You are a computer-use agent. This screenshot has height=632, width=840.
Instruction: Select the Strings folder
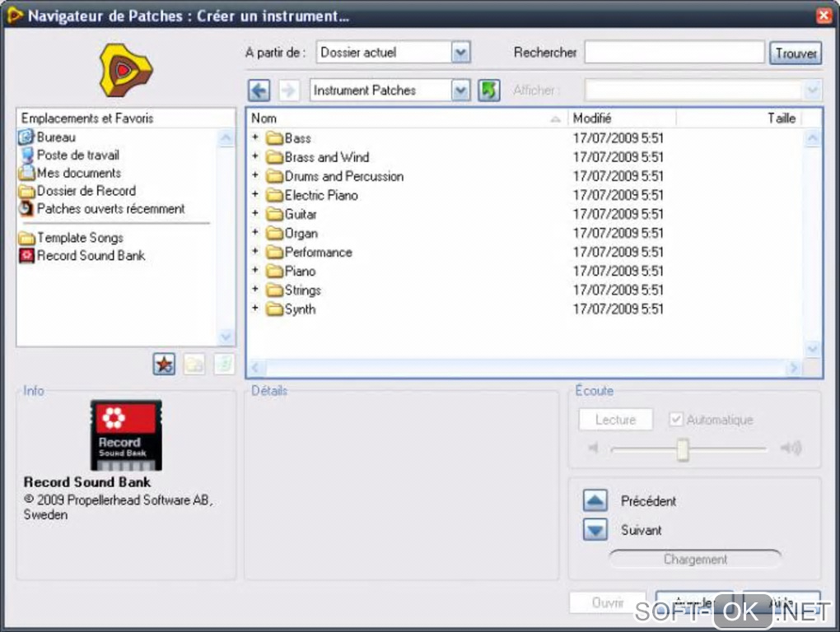[293, 290]
